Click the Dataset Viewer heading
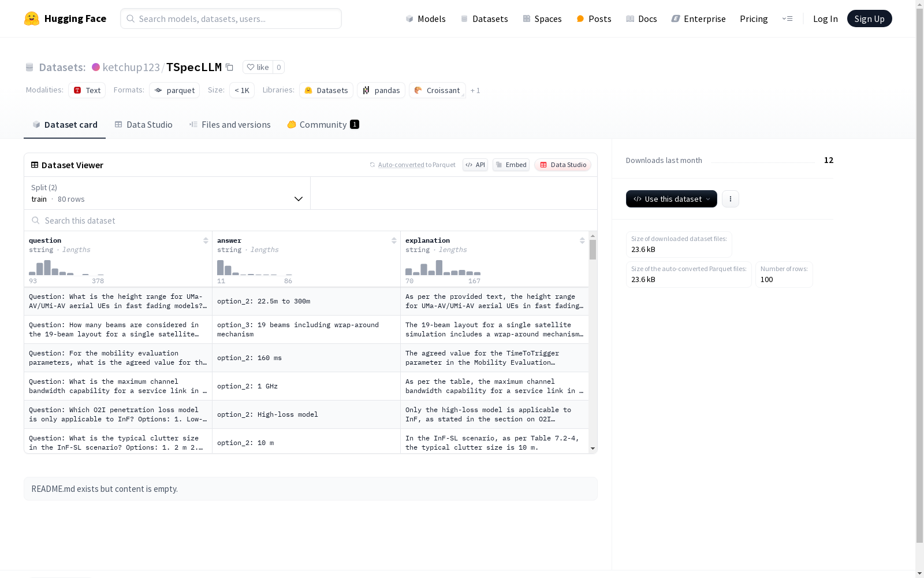Screen dimensions: 924x578 click(x=72, y=165)
